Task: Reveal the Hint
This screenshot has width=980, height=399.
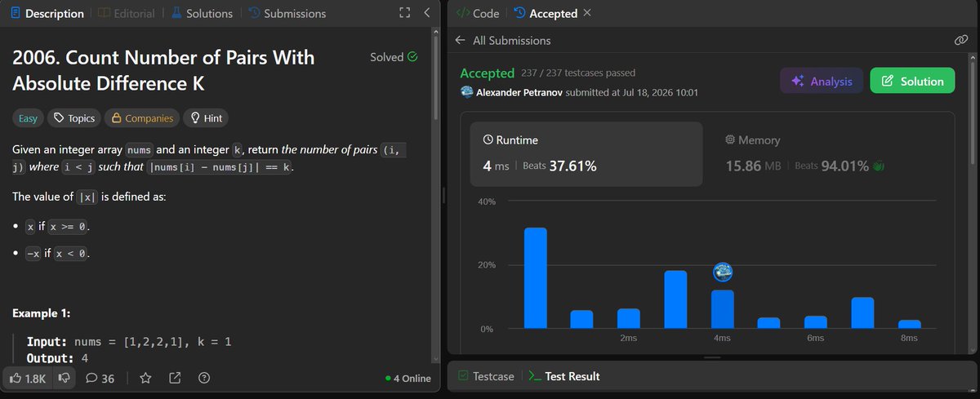Action: [207, 118]
